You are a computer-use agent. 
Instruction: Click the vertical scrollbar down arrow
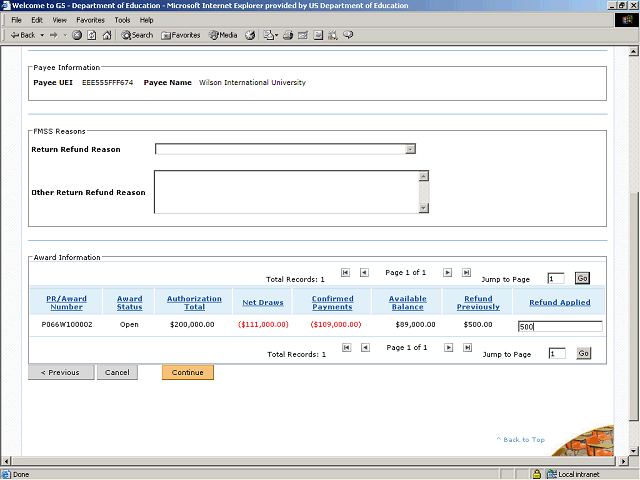click(x=633, y=451)
